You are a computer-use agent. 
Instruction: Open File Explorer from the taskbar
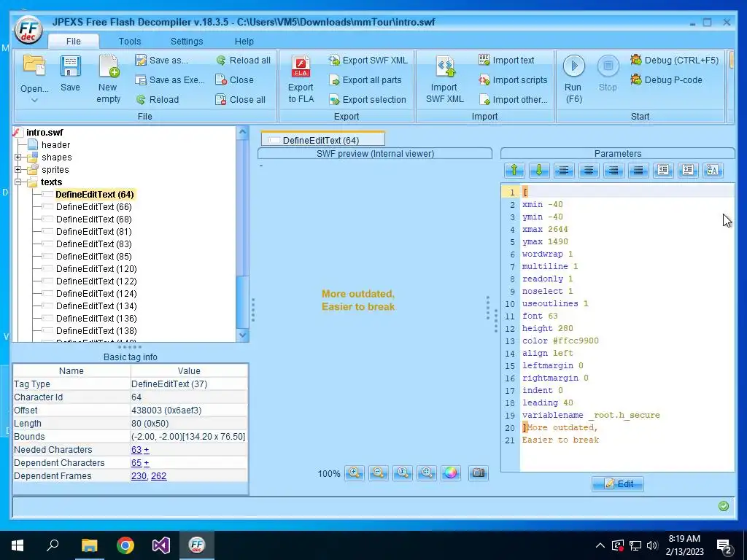click(x=89, y=545)
